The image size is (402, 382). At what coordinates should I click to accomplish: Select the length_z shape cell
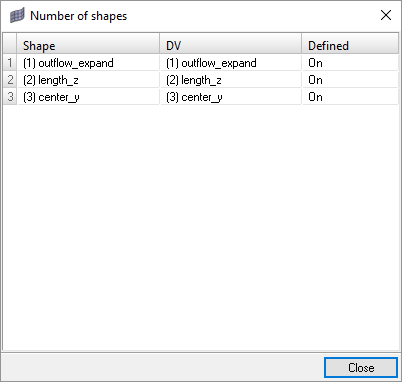[88, 80]
